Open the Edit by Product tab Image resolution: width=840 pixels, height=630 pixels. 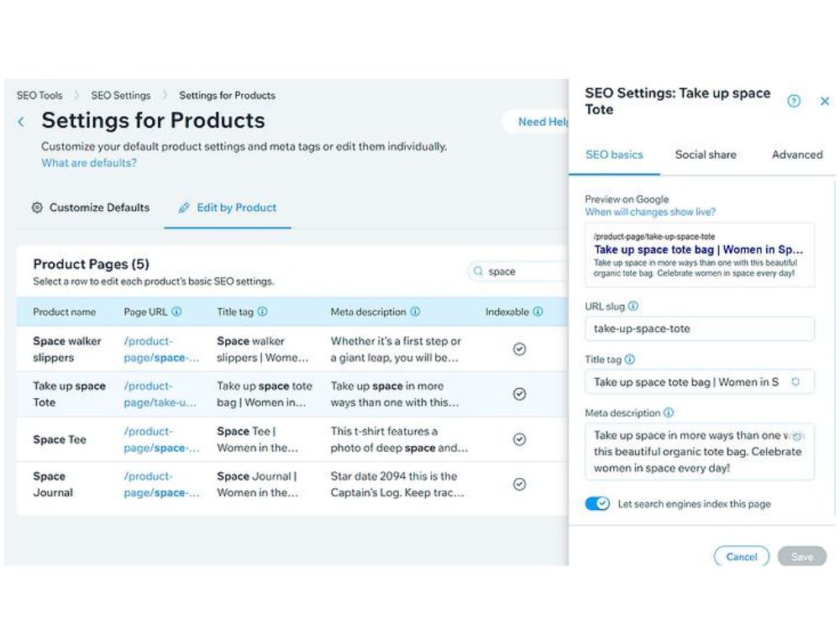click(x=228, y=207)
